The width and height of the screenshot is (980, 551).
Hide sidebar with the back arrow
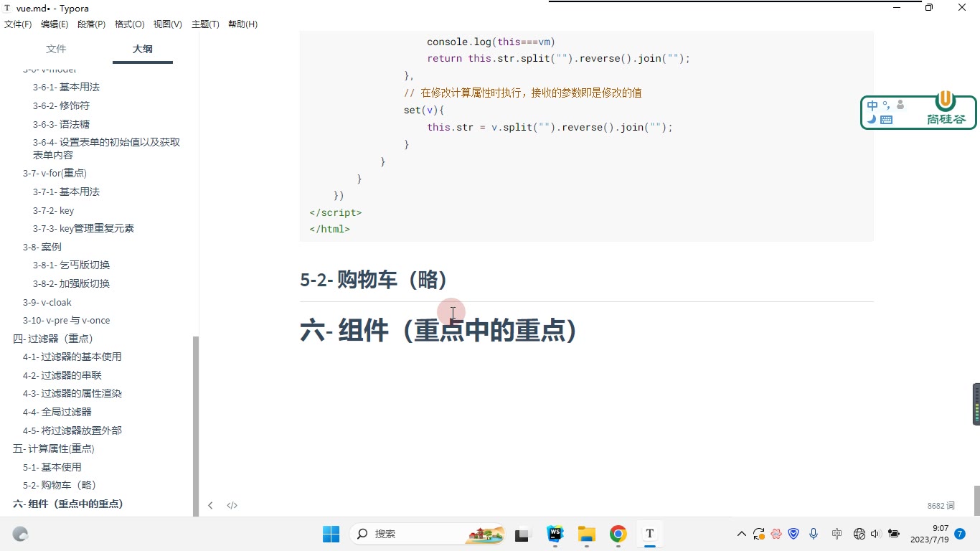(x=210, y=506)
